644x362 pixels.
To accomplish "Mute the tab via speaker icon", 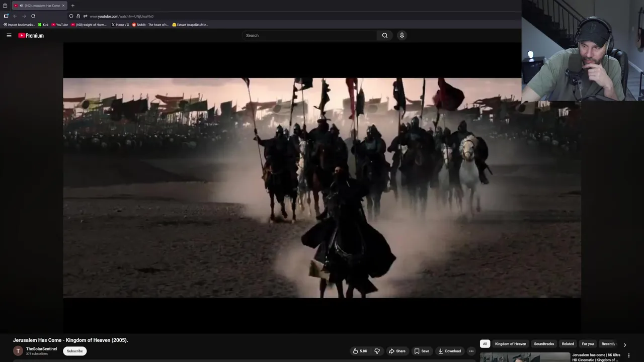I will click(21, 6).
